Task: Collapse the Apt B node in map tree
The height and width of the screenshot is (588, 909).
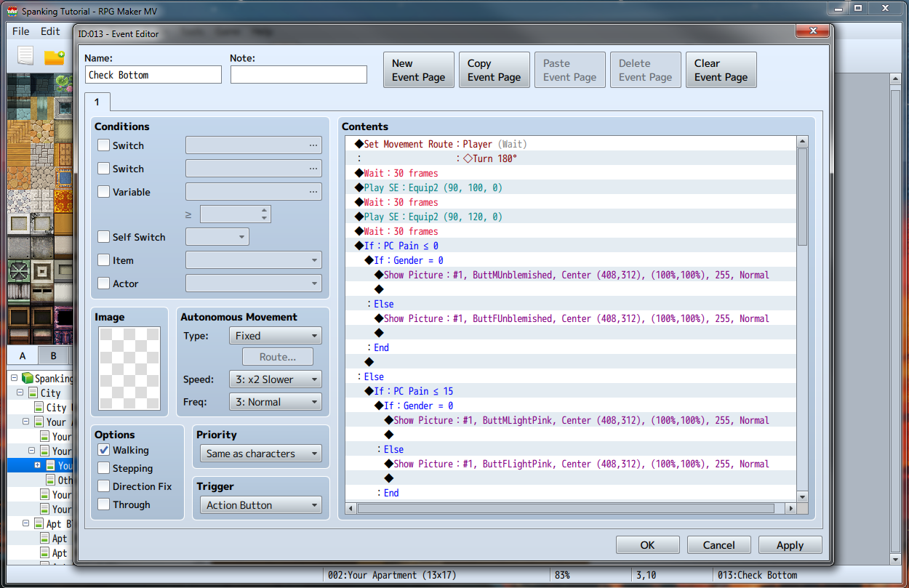Action: pos(27,524)
